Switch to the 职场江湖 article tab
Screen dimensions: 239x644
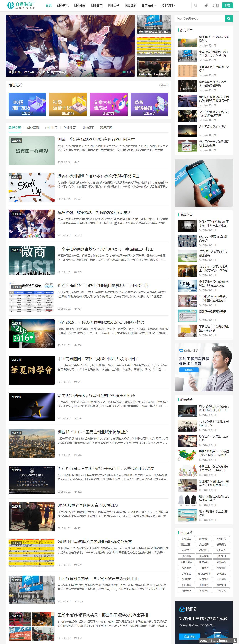(106, 128)
